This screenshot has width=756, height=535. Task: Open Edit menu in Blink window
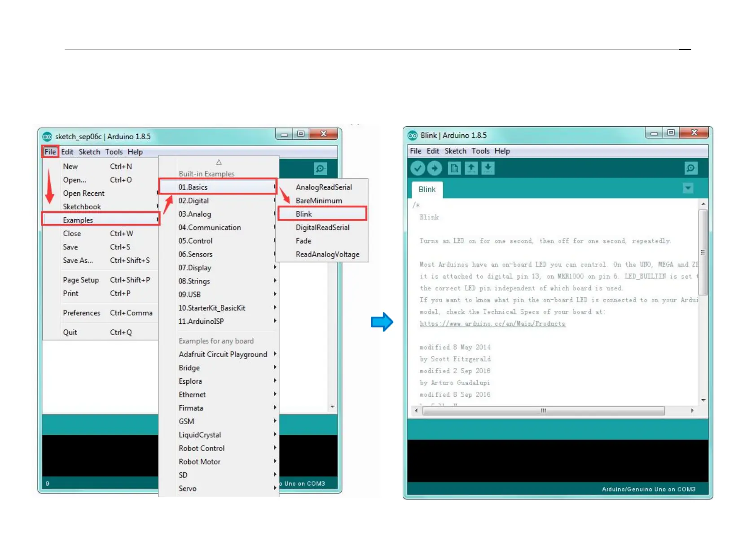pos(433,151)
